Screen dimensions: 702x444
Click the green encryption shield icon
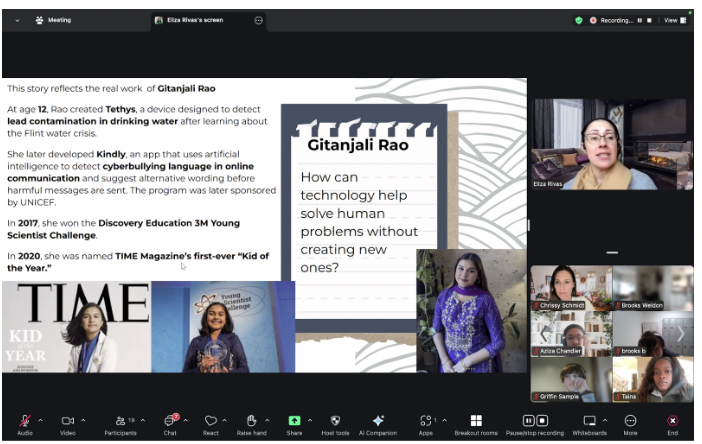(x=578, y=20)
